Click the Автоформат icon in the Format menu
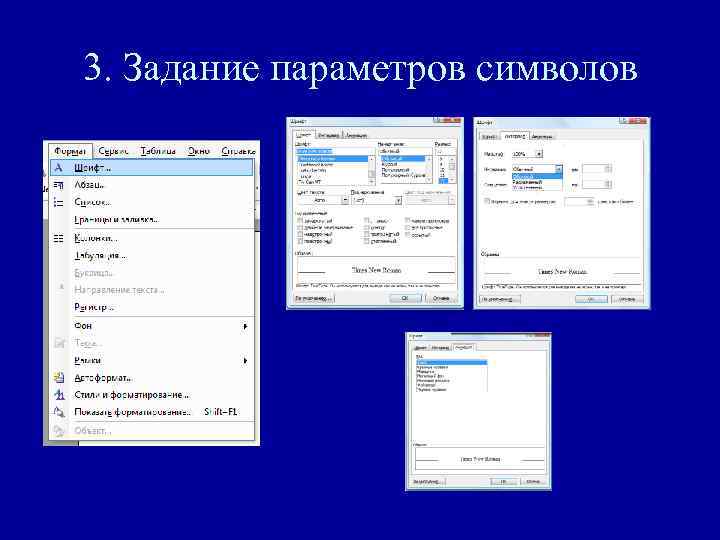This screenshot has height=540, width=720. (x=59, y=378)
